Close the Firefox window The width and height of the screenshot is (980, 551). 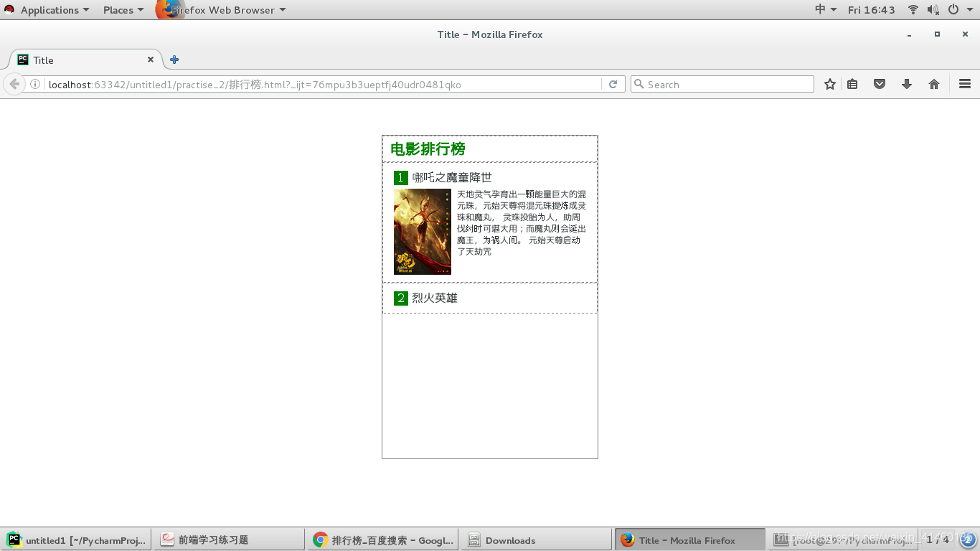[x=965, y=34]
